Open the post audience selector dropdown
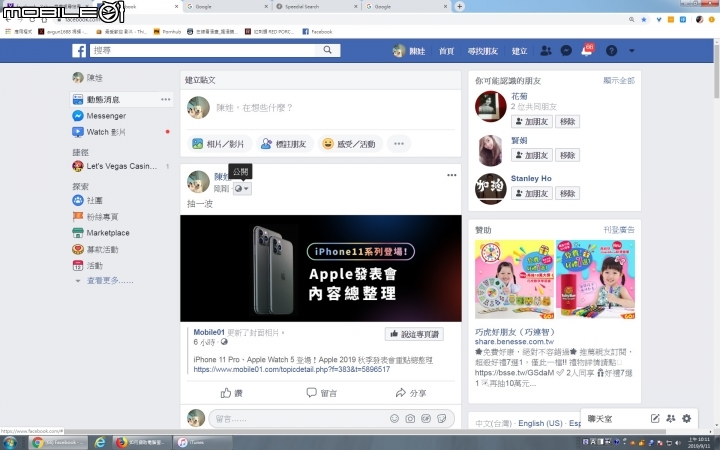The image size is (720, 450). coord(242,189)
